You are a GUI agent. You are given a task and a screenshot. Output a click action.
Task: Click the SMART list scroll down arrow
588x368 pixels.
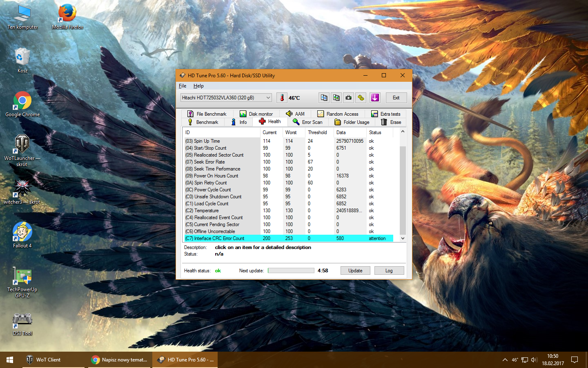click(403, 238)
